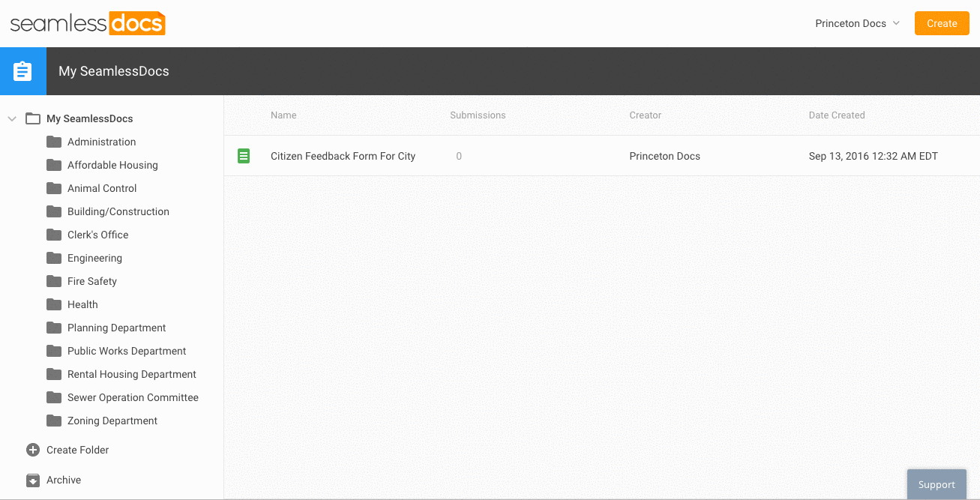Viewport: 980px width, 500px height.
Task: Click the My SeamlessDocs root folder icon
Action: (33, 118)
